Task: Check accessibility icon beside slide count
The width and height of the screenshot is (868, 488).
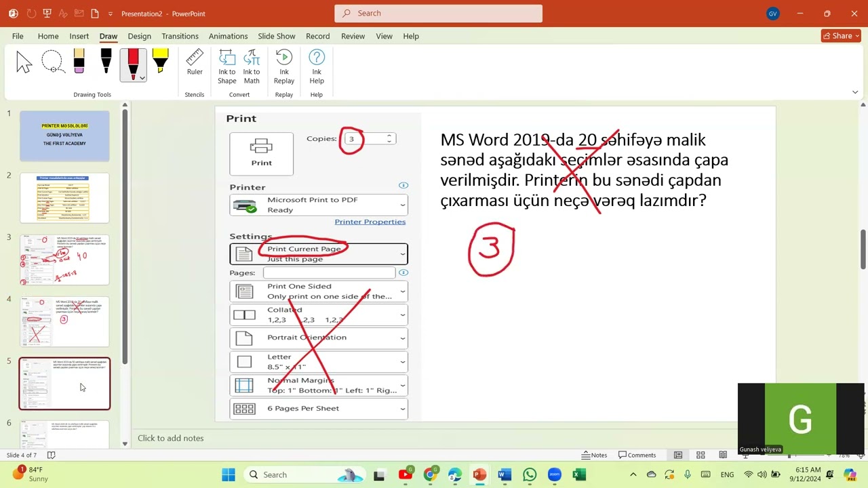Action: click(51, 455)
